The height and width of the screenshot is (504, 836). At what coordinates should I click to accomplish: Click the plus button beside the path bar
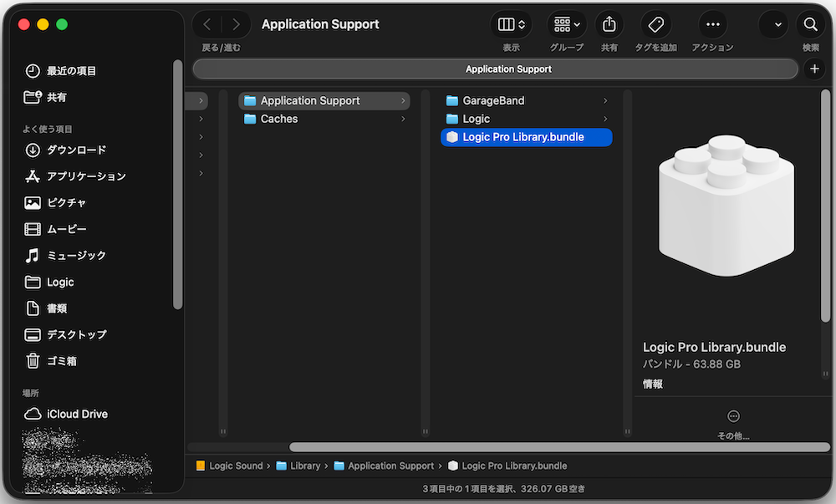(815, 69)
